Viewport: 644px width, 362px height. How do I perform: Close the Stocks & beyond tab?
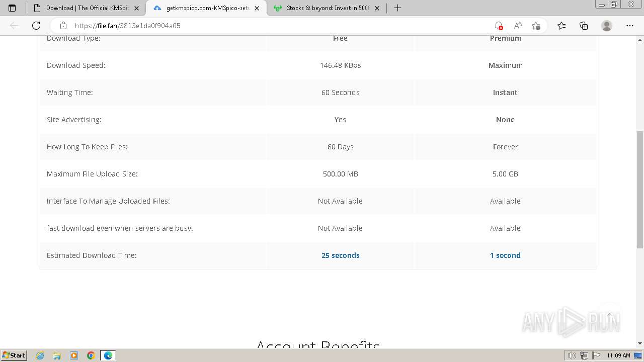[x=377, y=8]
